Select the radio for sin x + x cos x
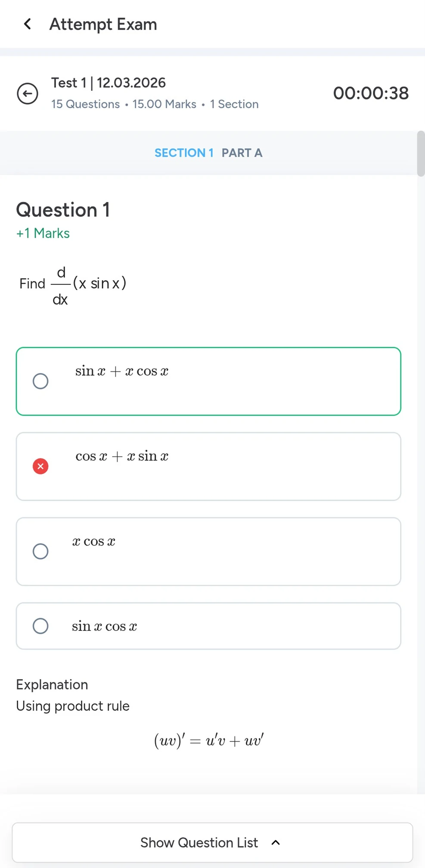Image resolution: width=425 pixels, height=868 pixels. (40, 381)
